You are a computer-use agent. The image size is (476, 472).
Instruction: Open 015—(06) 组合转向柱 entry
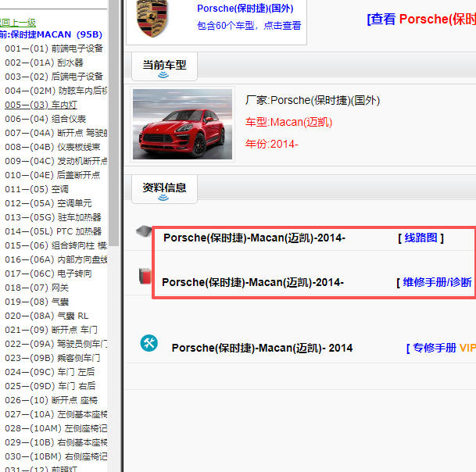coord(56,245)
